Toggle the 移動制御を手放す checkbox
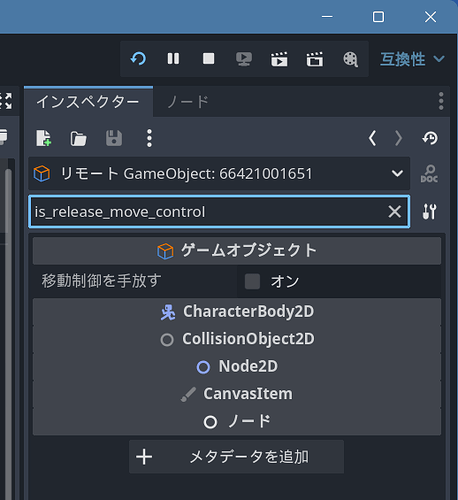This screenshot has width=458, height=500. click(252, 281)
